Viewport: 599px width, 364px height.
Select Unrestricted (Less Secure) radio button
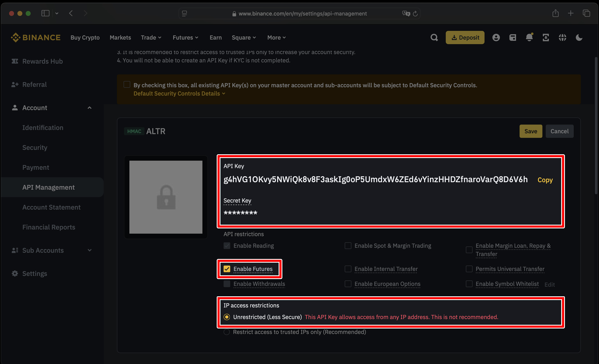click(x=226, y=317)
